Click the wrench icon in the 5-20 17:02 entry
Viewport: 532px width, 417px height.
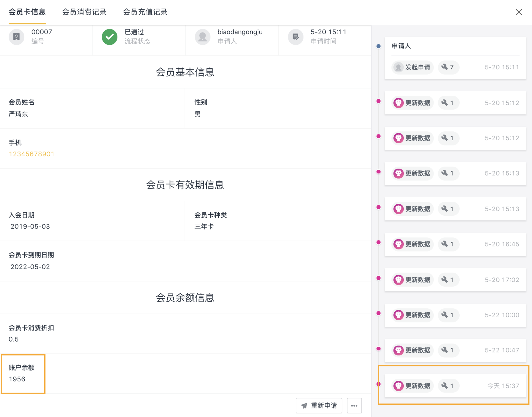444,279
